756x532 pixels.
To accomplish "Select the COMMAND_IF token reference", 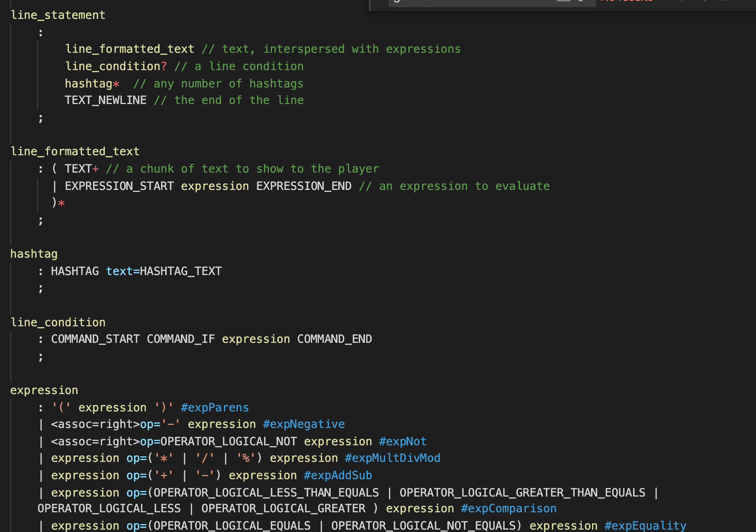I will [x=181, y=339].
